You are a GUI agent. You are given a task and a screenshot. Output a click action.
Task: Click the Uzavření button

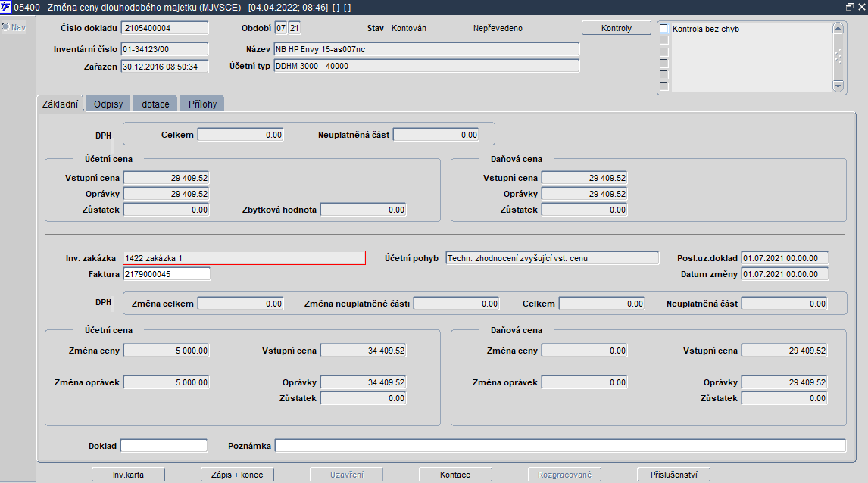347,475
